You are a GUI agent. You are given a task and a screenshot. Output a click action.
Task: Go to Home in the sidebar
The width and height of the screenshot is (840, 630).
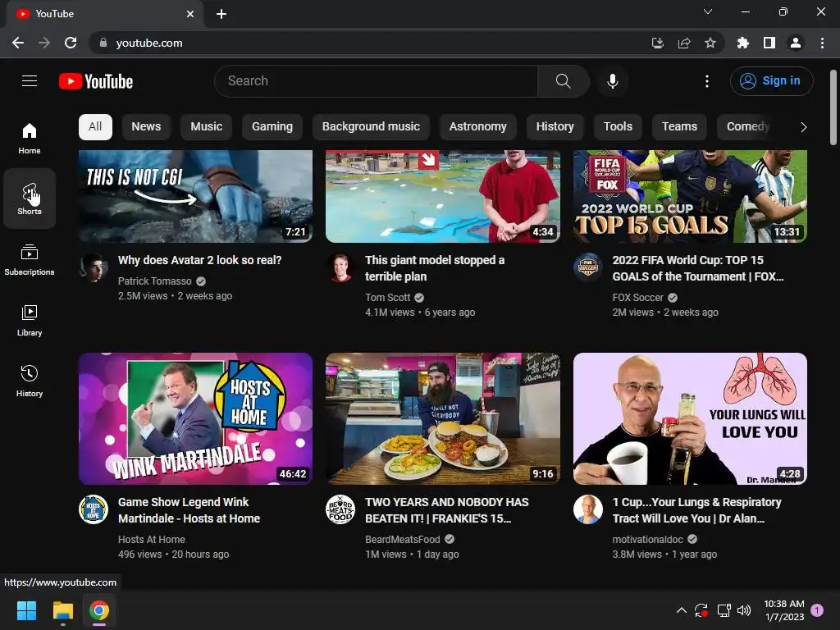click(x=30, y=139)
